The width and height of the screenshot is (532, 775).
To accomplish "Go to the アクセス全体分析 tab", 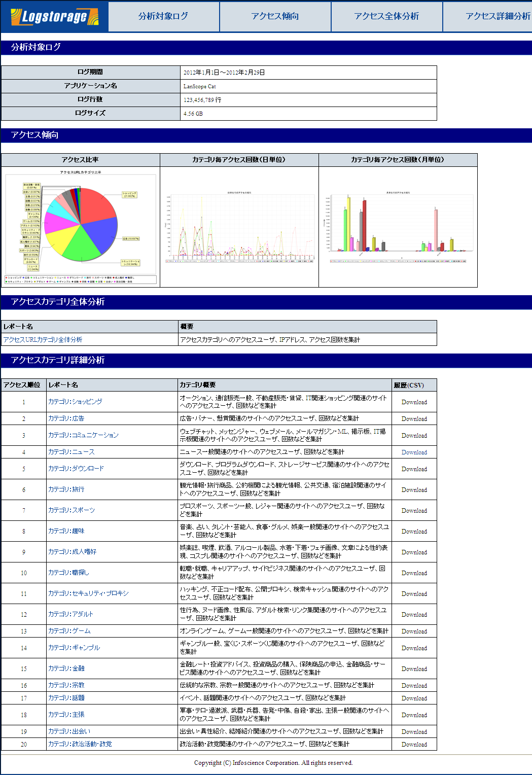I will [x=387, y=16].
